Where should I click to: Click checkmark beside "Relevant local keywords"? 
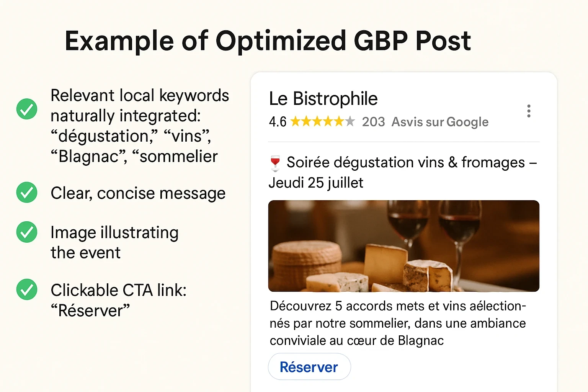[27, 109]
